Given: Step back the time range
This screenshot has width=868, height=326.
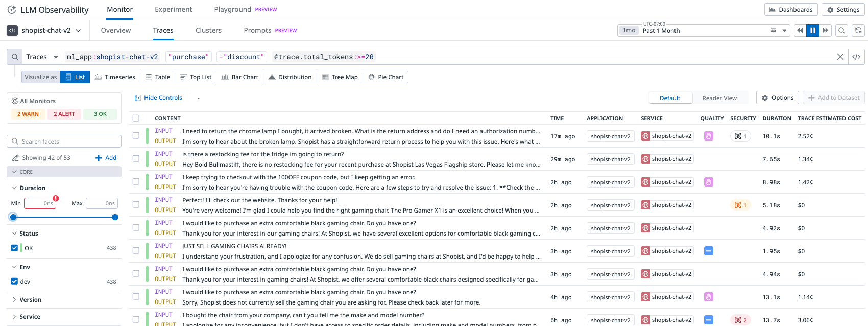Looking at the screenshot, I should [x=800, y=31].
